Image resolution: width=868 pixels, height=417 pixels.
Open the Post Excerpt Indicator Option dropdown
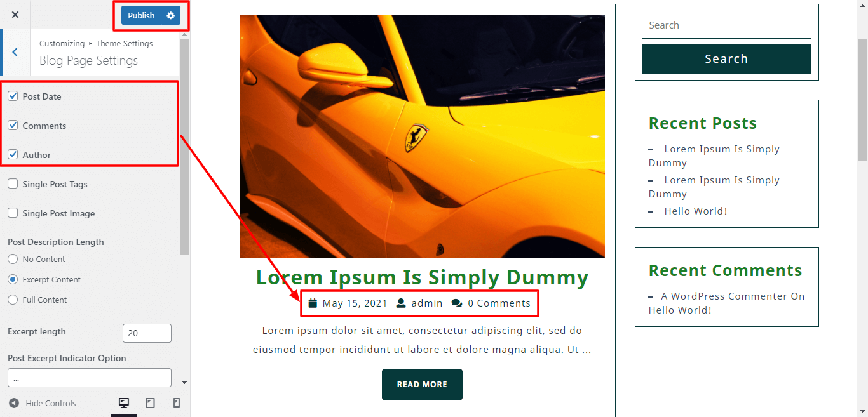[x=90, y=378]
